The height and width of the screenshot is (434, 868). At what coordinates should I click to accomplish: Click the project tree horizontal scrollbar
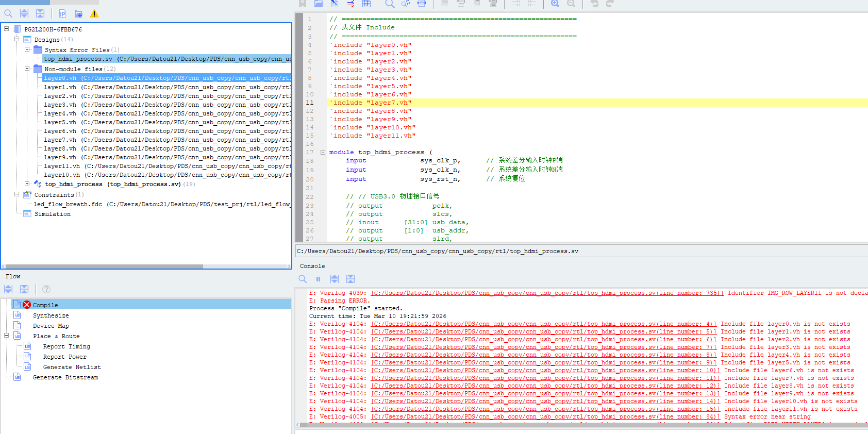point(103,266)
